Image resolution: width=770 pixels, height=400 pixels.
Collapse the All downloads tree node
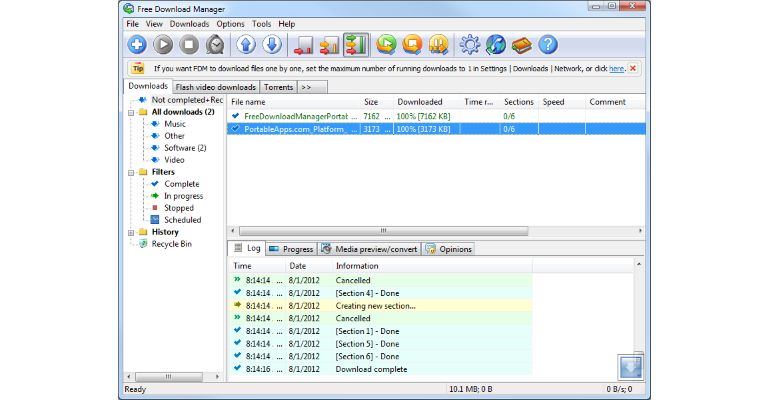131,112
